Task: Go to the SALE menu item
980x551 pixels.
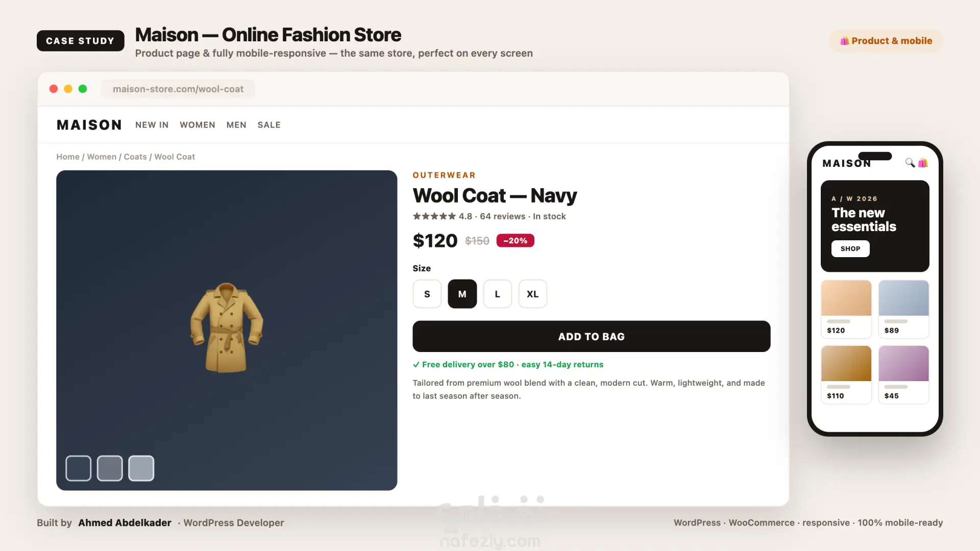Action: (269, 125)
